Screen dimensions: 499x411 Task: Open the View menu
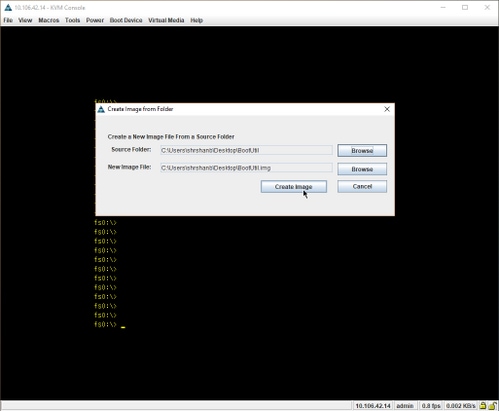pos(25,20)
